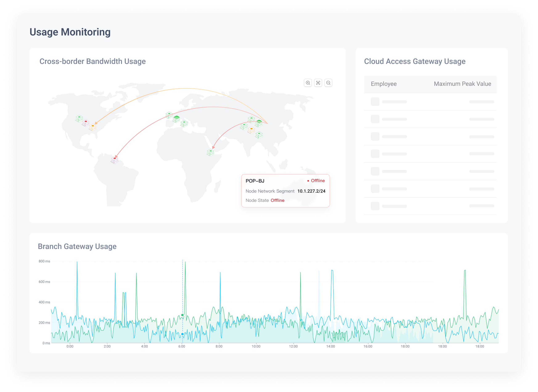Select the green dome node in Europe
The height and width of the screenshot is (392, 538).
tap(176, 119)
